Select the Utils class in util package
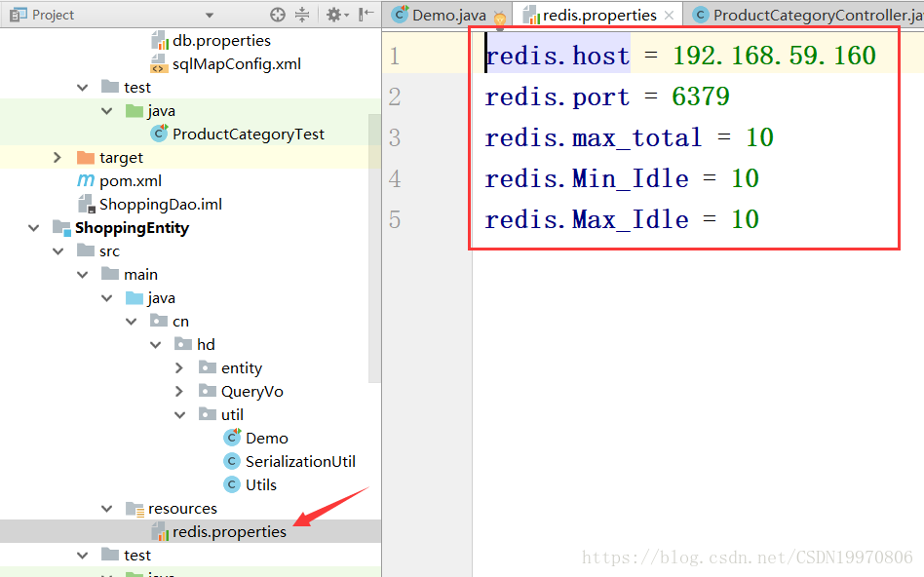 point(261,484)
